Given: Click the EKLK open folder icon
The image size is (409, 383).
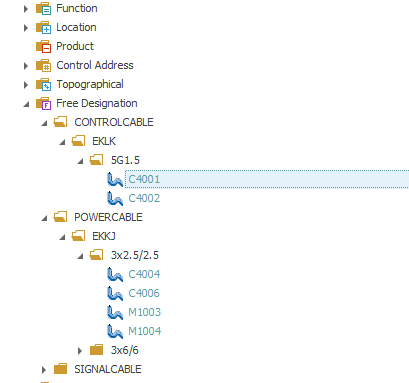Looking at the screenshot, I should 78,141.
